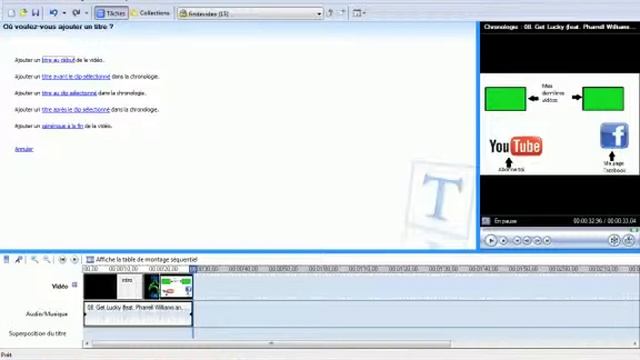Select the black first clip on video track
The image size is (640, 360).
click(100, 287)
